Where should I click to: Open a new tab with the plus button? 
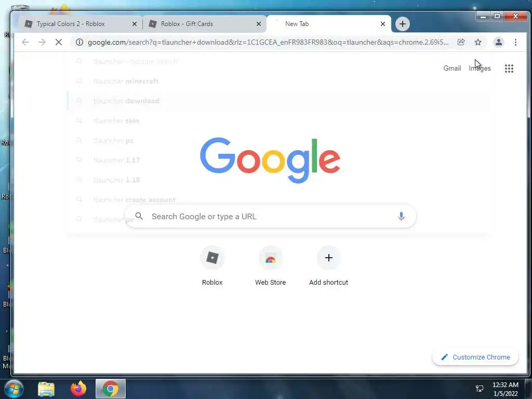(x=403, y=24)
